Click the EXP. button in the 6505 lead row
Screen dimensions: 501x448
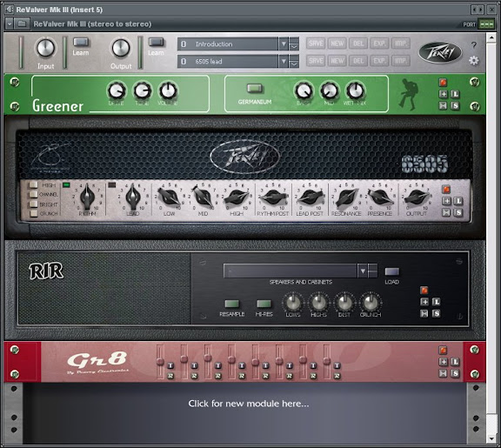click(x=379, y=61)
